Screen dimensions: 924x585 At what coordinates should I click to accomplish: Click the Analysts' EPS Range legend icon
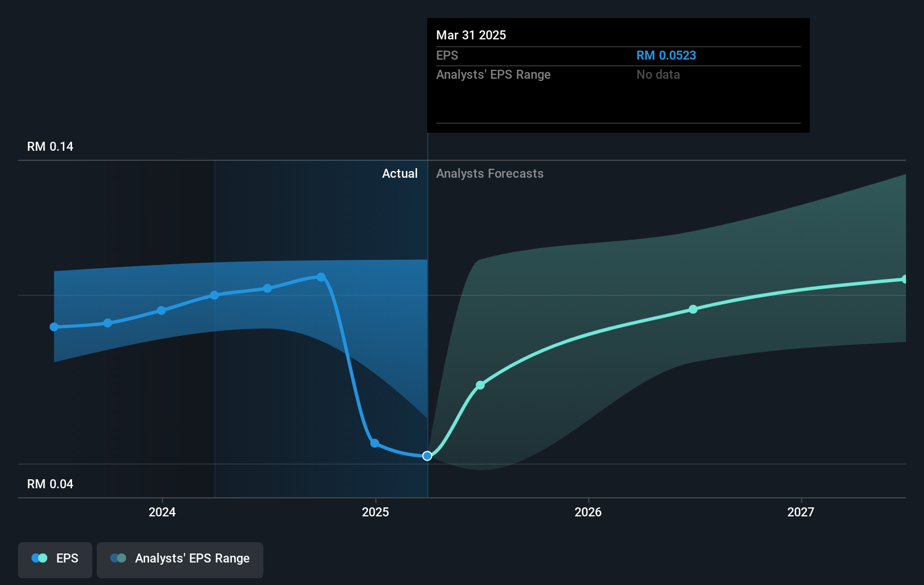click(x=118, y=557)
